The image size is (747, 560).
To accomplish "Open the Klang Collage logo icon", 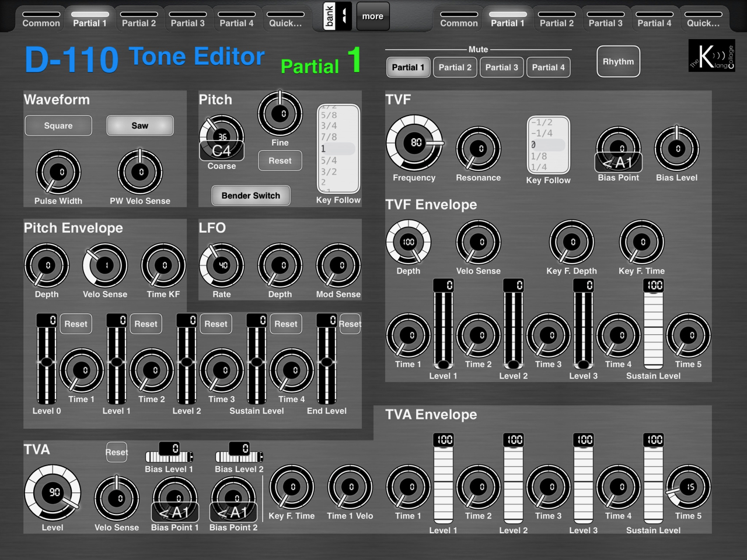I will 711,55.
